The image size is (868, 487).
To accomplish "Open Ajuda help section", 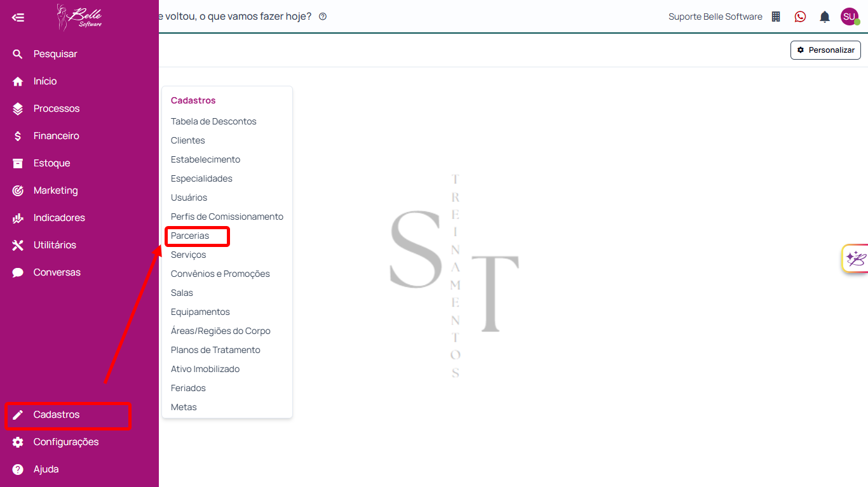I will point(46,469).
